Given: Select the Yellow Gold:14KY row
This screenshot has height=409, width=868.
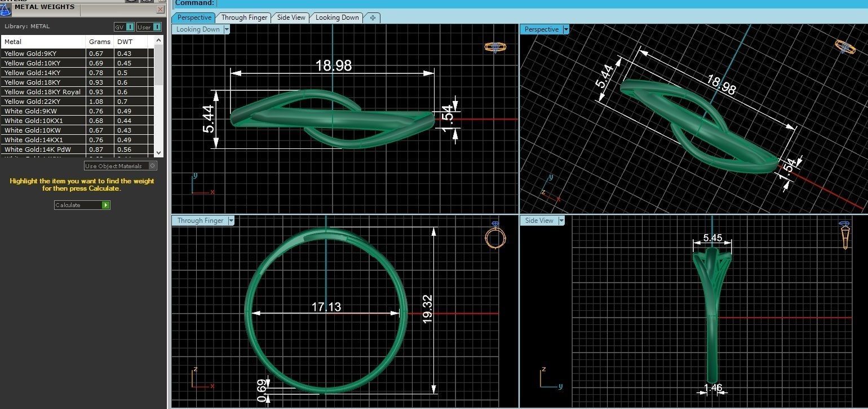Looking at the screenshot, I should 78,73.
